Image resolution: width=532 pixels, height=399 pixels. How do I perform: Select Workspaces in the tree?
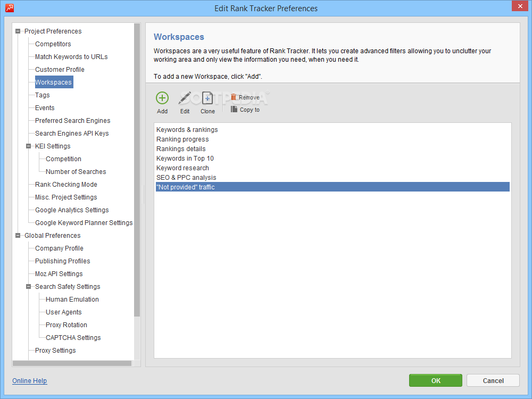click(54, 82)
